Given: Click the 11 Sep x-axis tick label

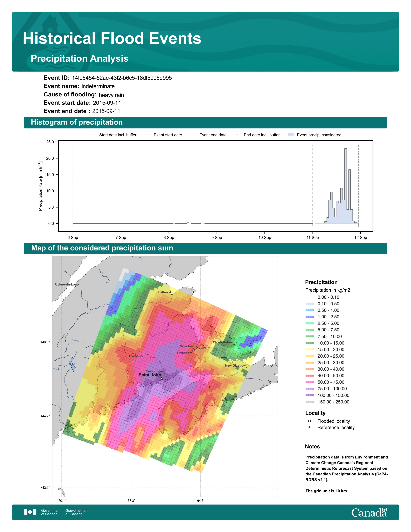Looking at the screenshot, I should point(313,237).
